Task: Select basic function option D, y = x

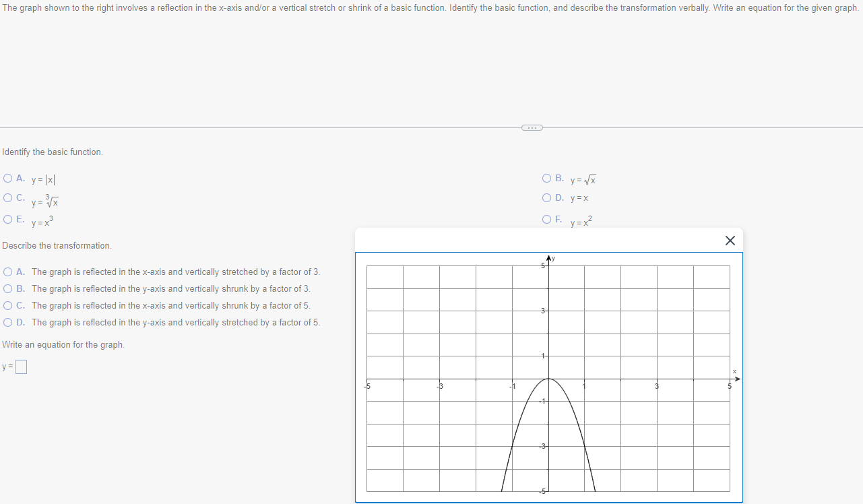Action: point(547,197)
